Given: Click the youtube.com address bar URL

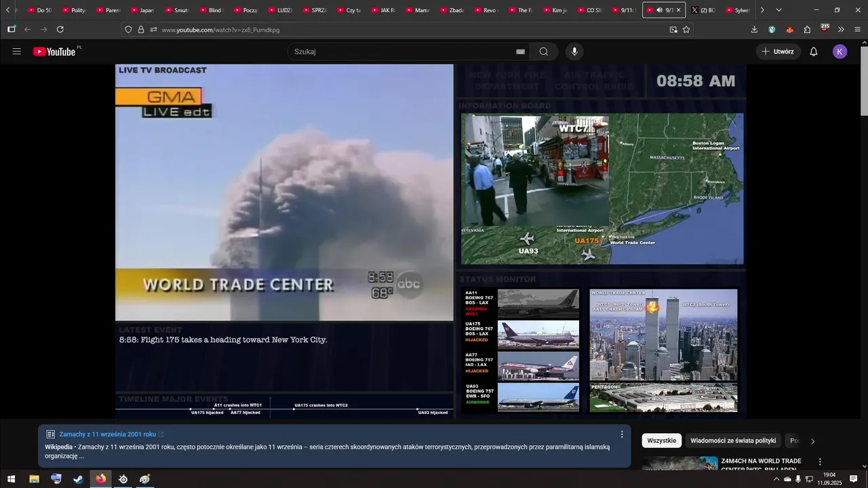Looking at the screenshot, I should 220,30.
